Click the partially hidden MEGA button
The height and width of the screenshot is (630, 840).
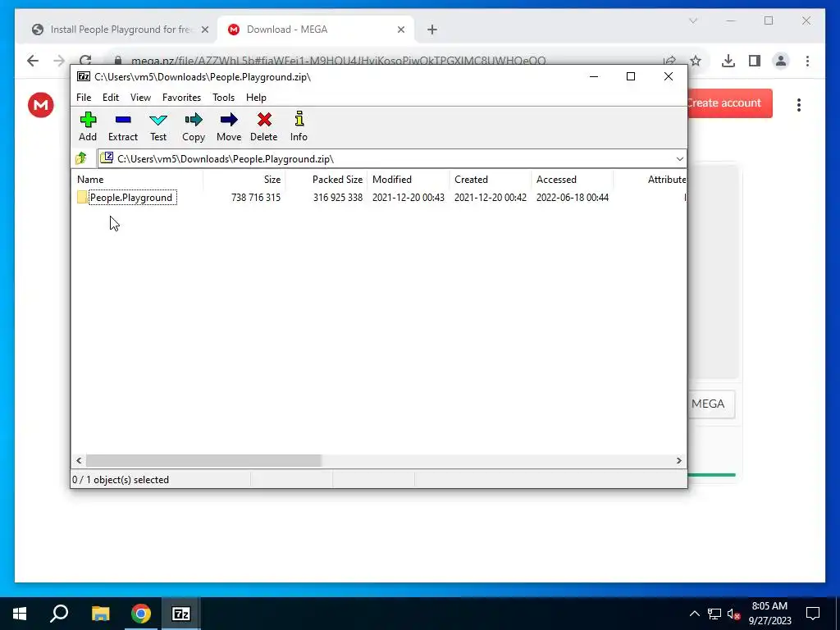(711, 404)
